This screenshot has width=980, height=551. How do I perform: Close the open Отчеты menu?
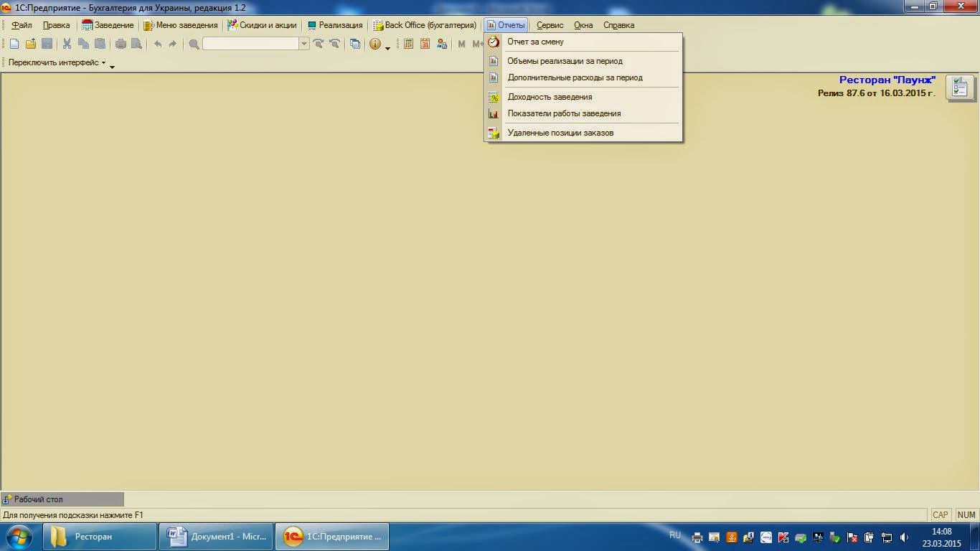click(506, 25)
